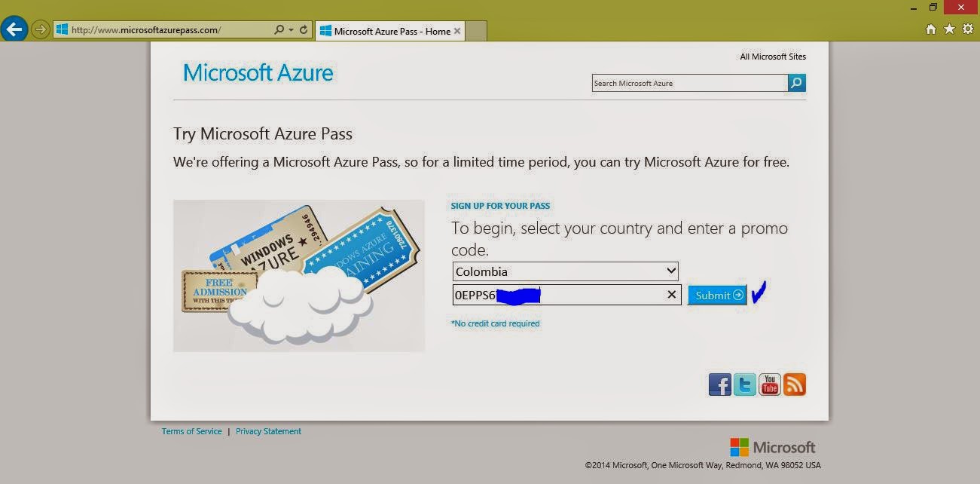Open the Terms of Service link

pos(191,431)
